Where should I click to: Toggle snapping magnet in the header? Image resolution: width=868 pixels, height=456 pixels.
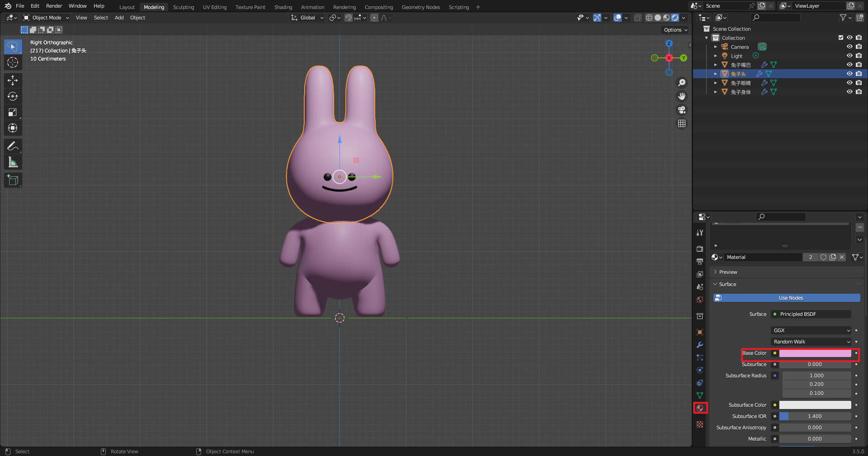(348, 18)
